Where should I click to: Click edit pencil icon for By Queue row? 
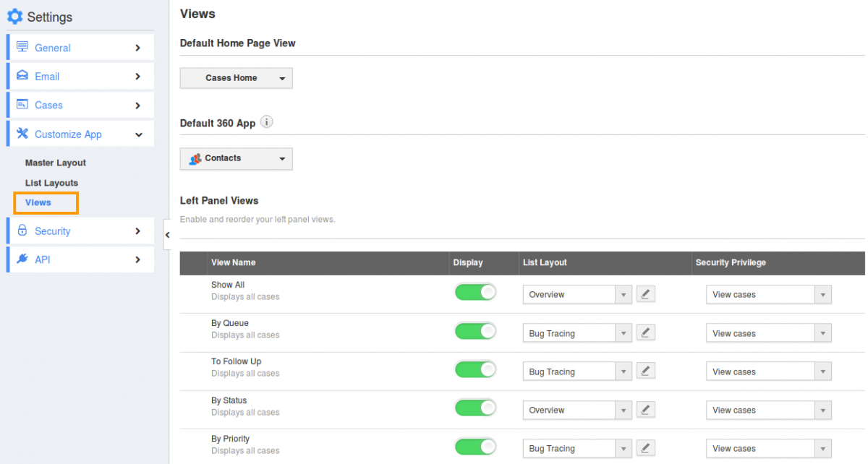[646, 332]
